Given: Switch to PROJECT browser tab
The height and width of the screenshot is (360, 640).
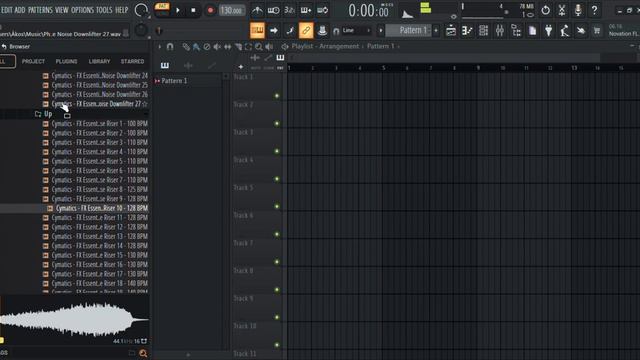Looking at the screenshot, I should coord(33,61).
